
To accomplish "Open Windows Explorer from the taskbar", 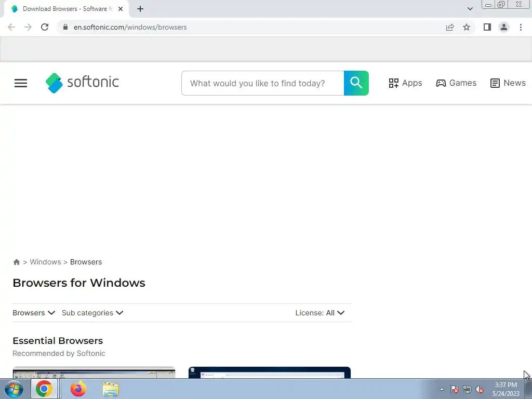I will click(x=111, y=389).
